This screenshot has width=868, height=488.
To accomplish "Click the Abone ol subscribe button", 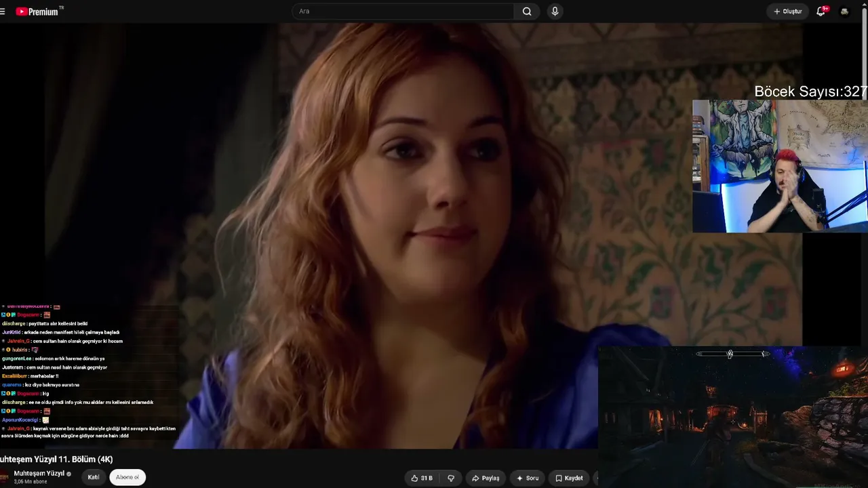I will point(127,477).
